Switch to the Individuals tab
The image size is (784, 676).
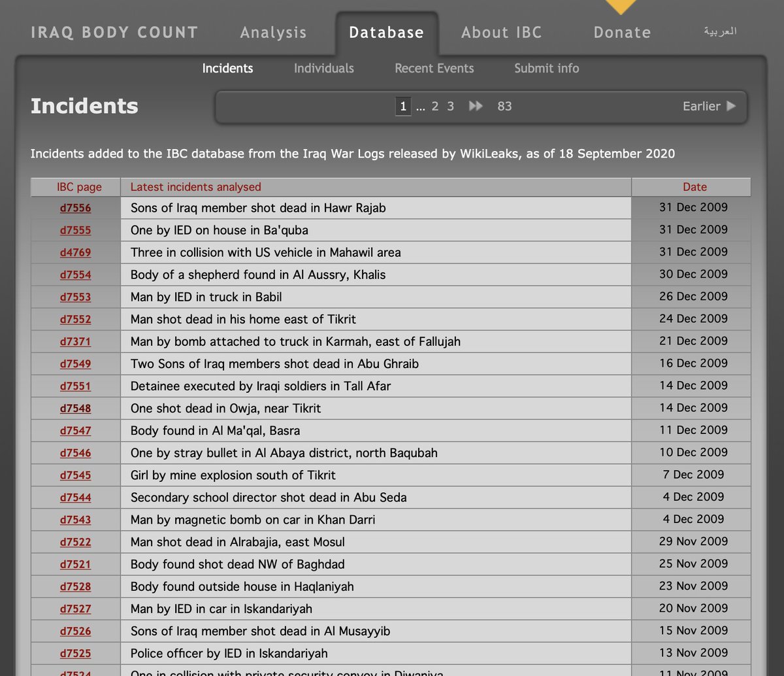[323, 68]
